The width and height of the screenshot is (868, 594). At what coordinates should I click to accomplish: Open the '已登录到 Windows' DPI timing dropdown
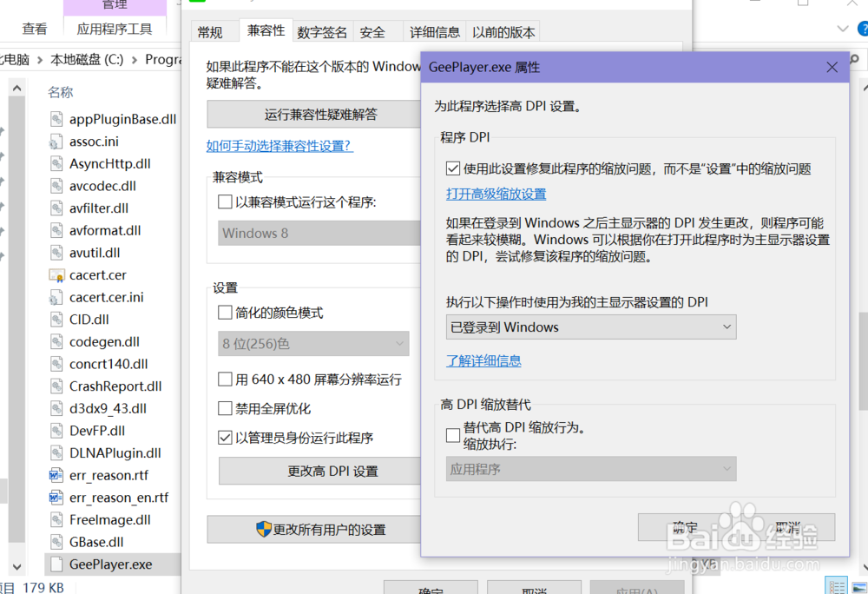(x=591, y=327)
